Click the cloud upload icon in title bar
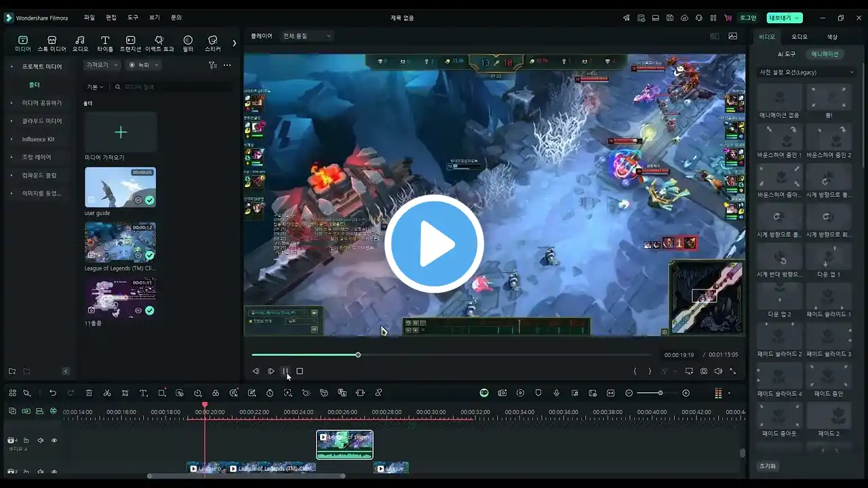 [684, 18]
